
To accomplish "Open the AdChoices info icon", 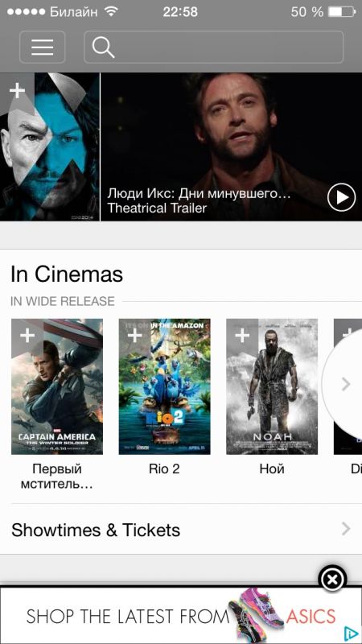I will pos(351,634).
